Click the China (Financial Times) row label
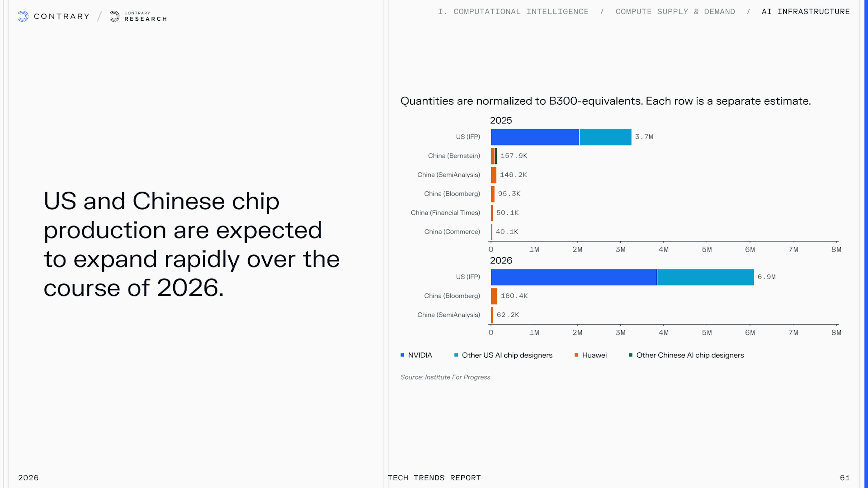868x488 pixels. [x=445, y=213]
